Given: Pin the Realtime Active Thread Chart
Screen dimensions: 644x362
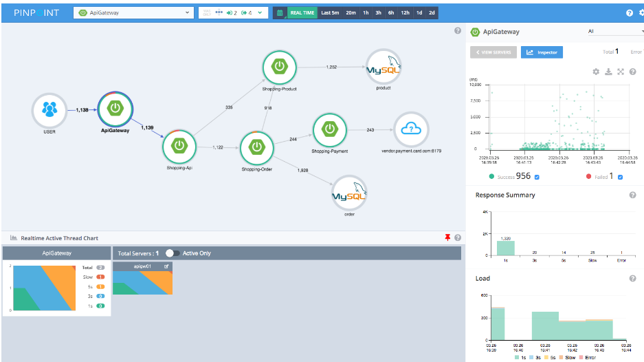Looking at the screenshot, I should coord(447,237).
